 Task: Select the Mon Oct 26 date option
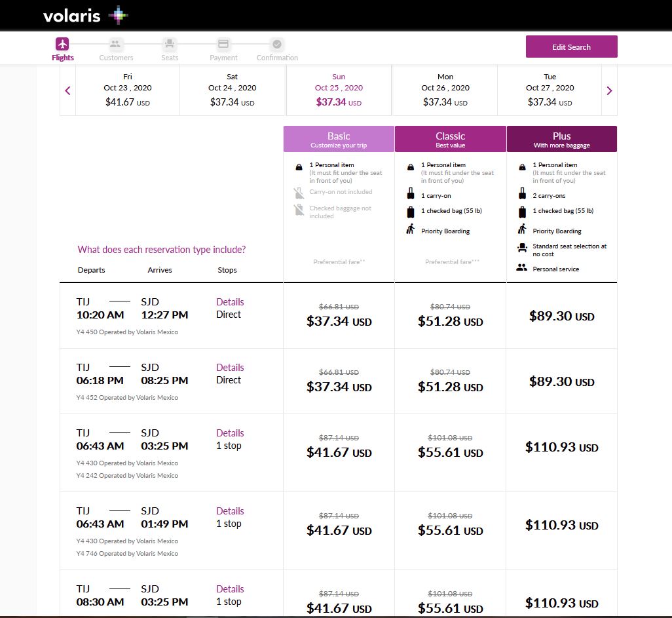pyautogui.click(x=445, y=90)
